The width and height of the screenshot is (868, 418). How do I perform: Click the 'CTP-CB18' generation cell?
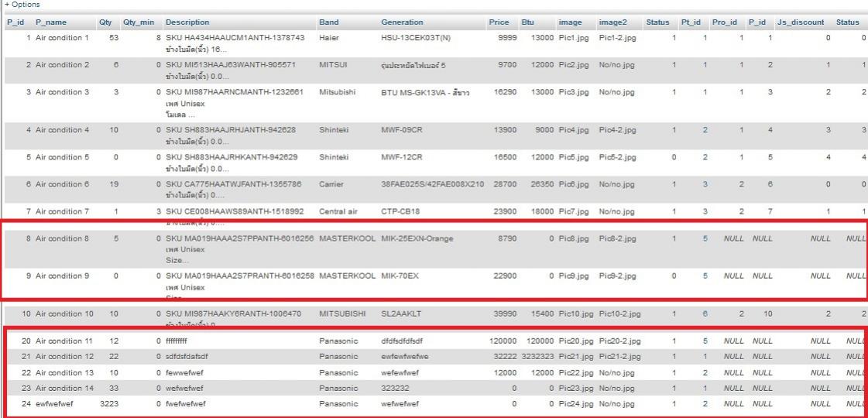pos(400,211)
